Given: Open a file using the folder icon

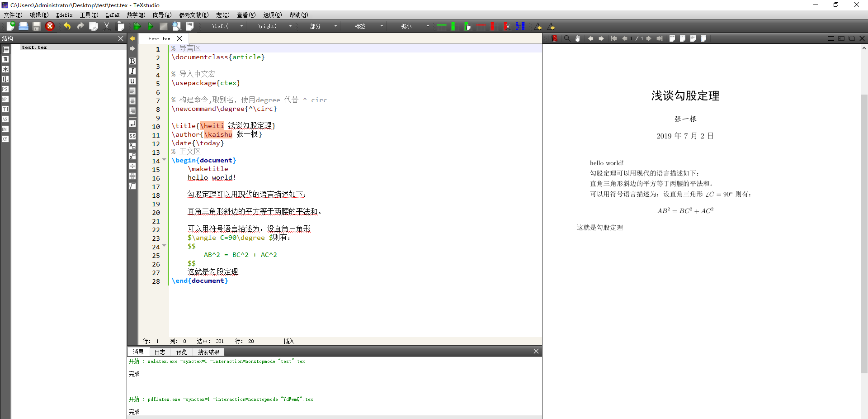Looking at the screenshot, I should tap(24, 26).
